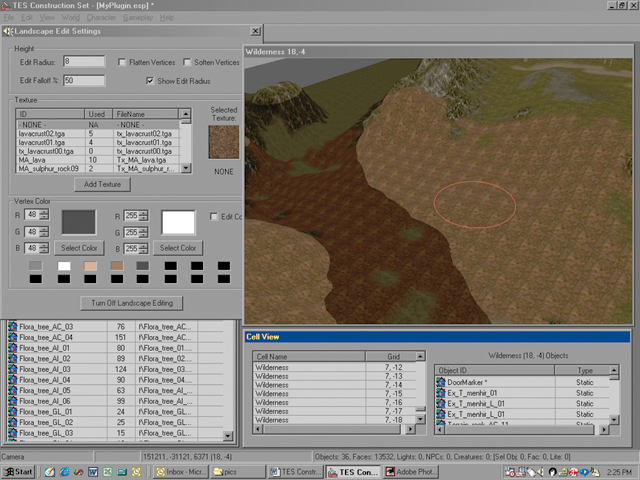
Task: Click the Flora_tree_AI_03 object icon
Action: (x=13, y=368)
